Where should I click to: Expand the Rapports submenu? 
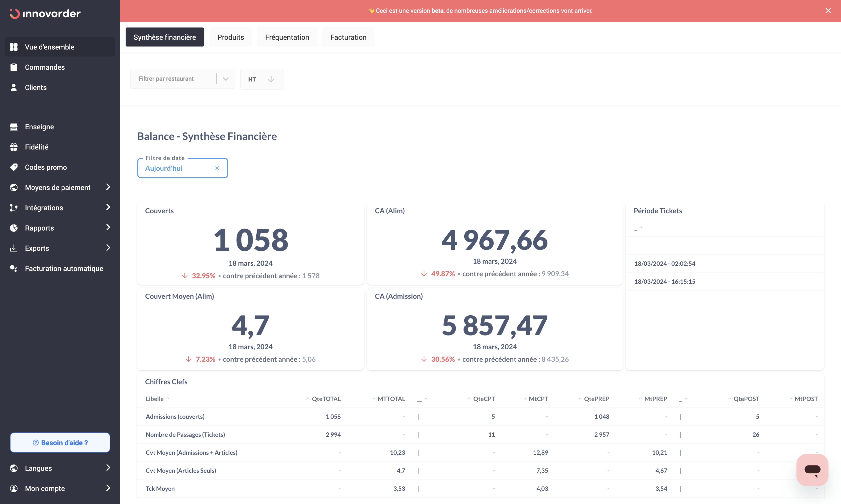pyautogui.click(x=108, y=227)
